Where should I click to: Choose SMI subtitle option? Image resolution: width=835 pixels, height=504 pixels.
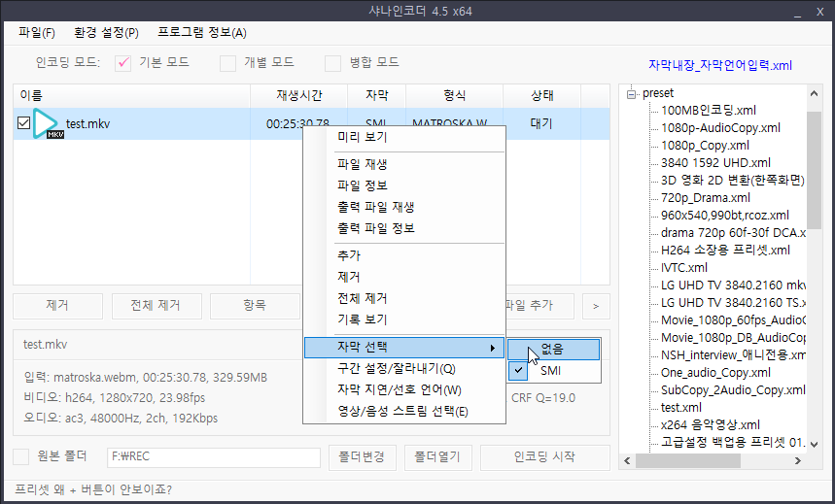click(x=551, y=370)
